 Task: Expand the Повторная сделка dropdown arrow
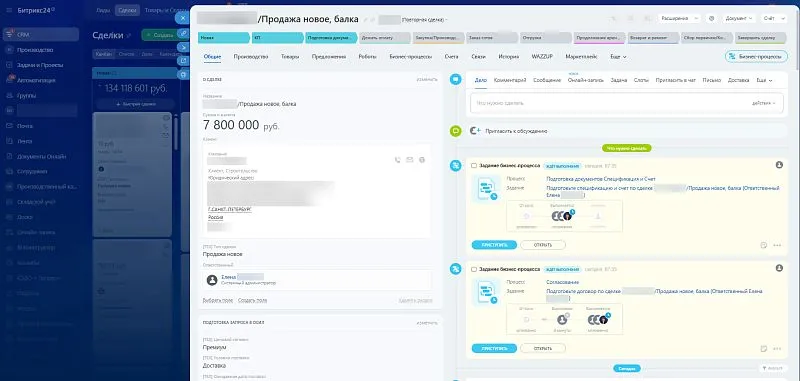[446, 20]
